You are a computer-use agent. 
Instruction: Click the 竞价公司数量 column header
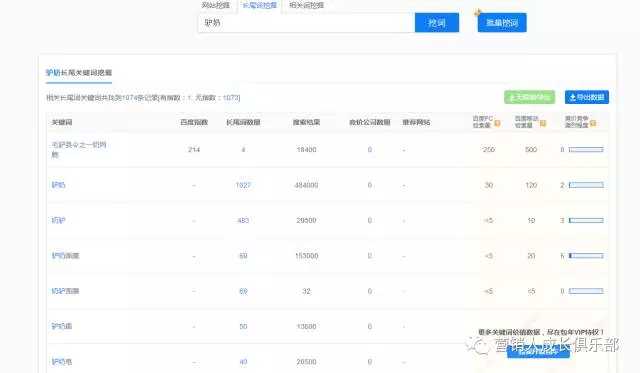[370, 122]
